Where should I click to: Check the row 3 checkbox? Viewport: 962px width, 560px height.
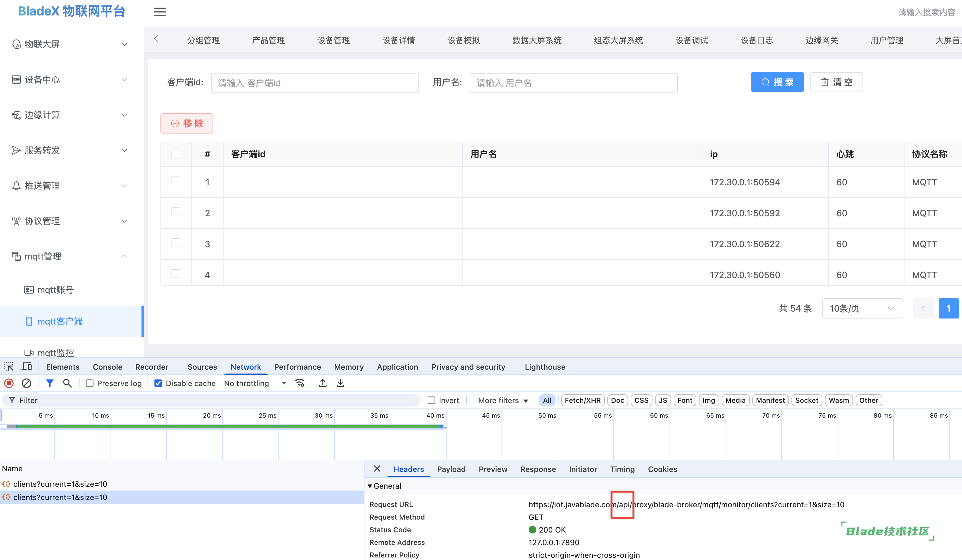coord(176,243)
